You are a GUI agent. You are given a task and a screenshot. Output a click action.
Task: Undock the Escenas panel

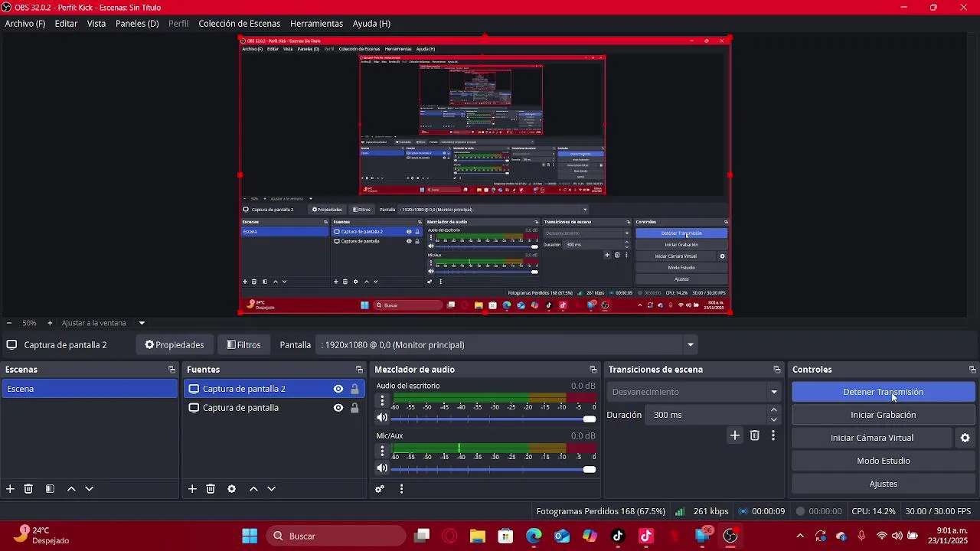(x=171, y=370)
